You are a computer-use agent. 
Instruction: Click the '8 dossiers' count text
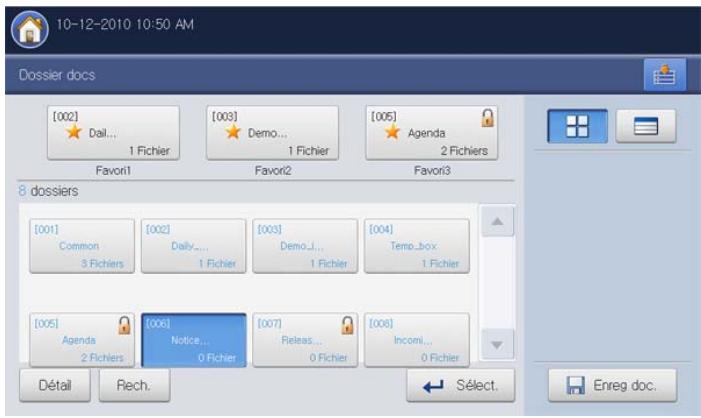pos(48,191)
